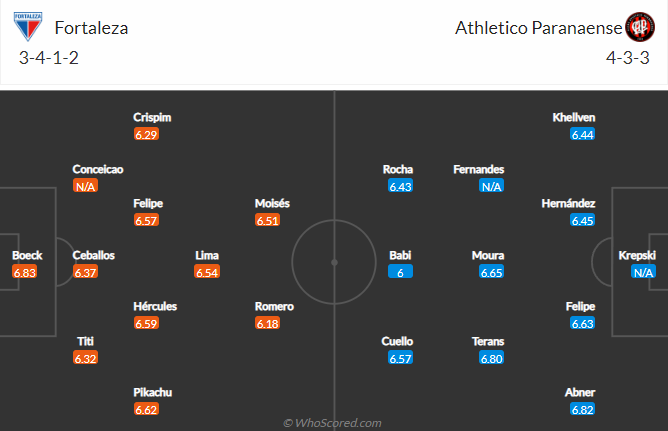Click Romero's 6.18 rating badge
Screen dimensions: 668x431
pyautogui.click(x=268, y=323)
